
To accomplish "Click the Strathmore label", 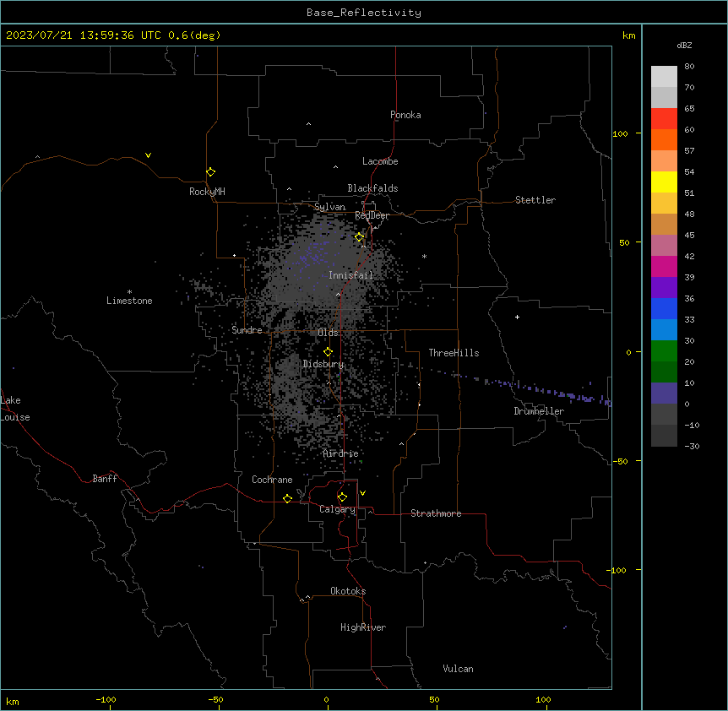I will (436, 513).
